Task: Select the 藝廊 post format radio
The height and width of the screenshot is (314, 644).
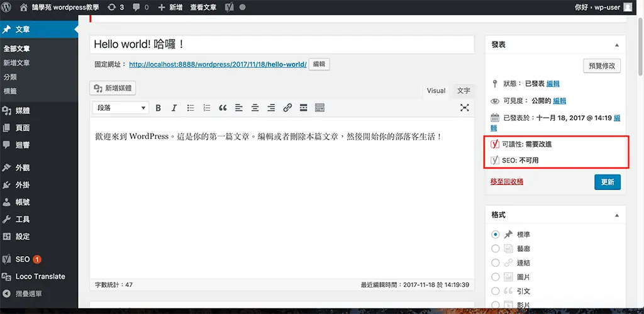Action: coord(496,249)
